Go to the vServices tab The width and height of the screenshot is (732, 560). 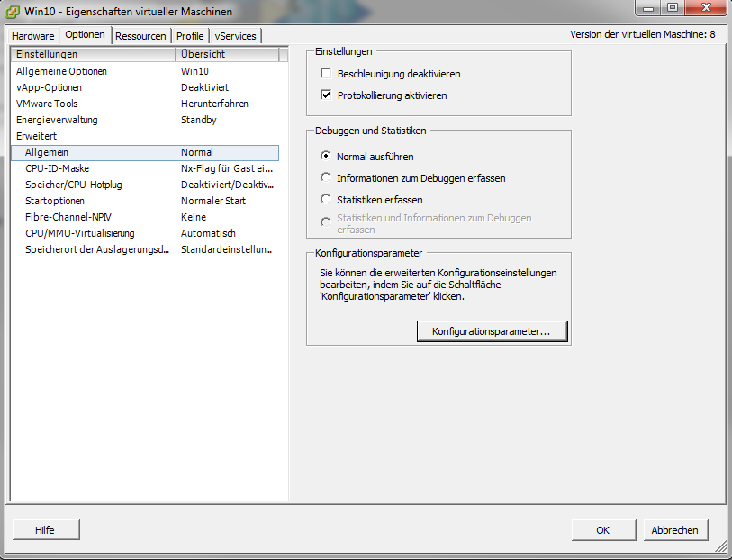point(236,36)
